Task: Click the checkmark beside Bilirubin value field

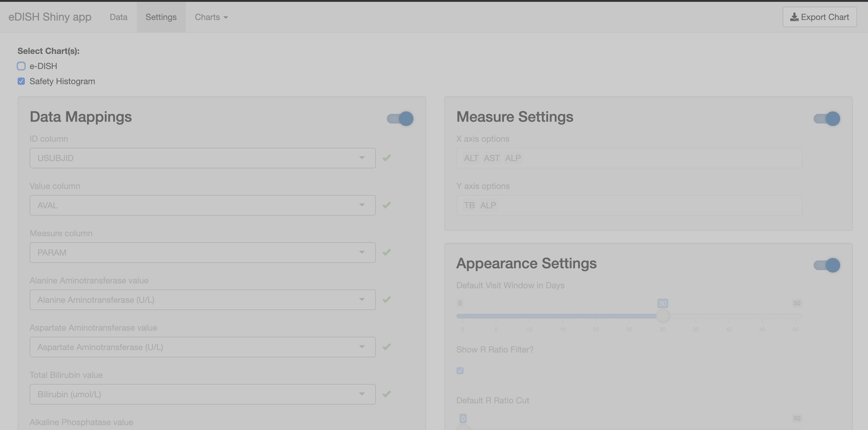Action: click(386, 394)
